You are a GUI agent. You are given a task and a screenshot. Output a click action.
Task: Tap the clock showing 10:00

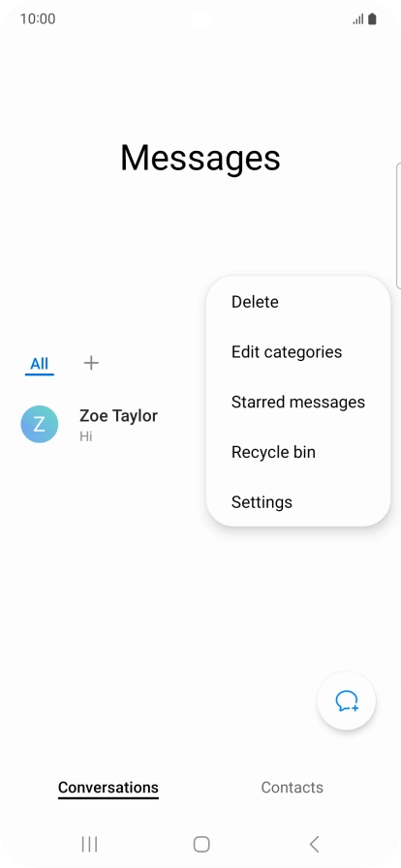pos(38,18)
